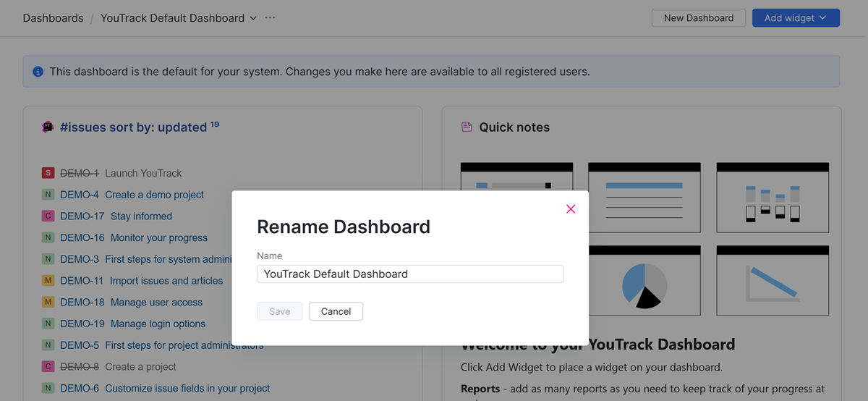
Task: Go to the Dashboards breadcrumb
Action: click(x=53, y=18)
